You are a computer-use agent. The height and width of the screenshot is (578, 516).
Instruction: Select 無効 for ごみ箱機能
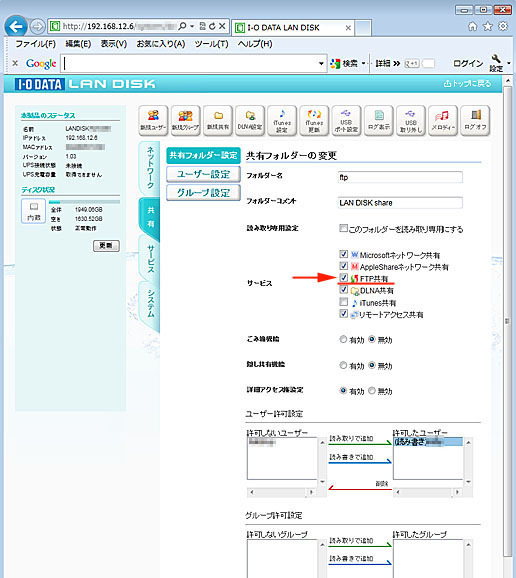tap(372, 339)
